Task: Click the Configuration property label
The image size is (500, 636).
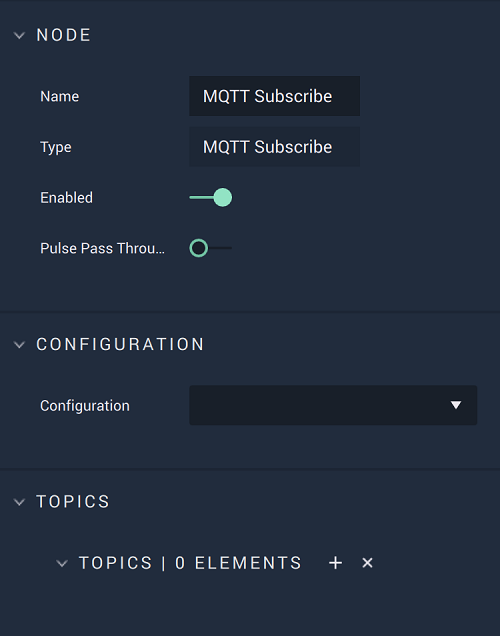Action: [85, 406]
